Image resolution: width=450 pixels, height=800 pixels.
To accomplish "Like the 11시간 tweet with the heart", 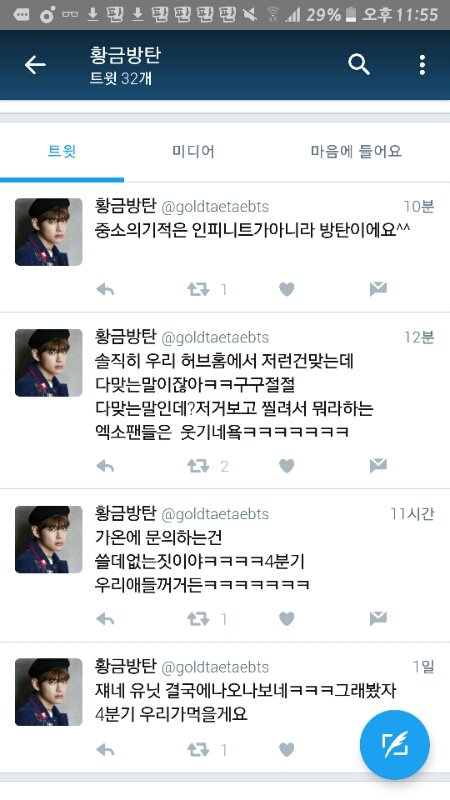I will (x=287, y=619).
